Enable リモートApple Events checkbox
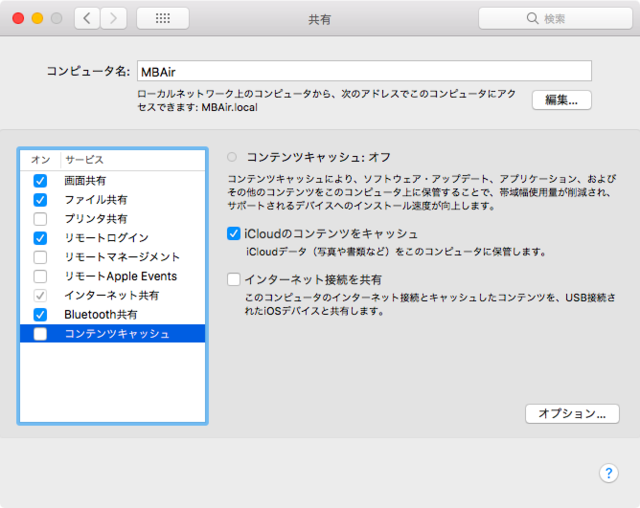Viewport: 640px width, 508px height. (x=40, y=276)
